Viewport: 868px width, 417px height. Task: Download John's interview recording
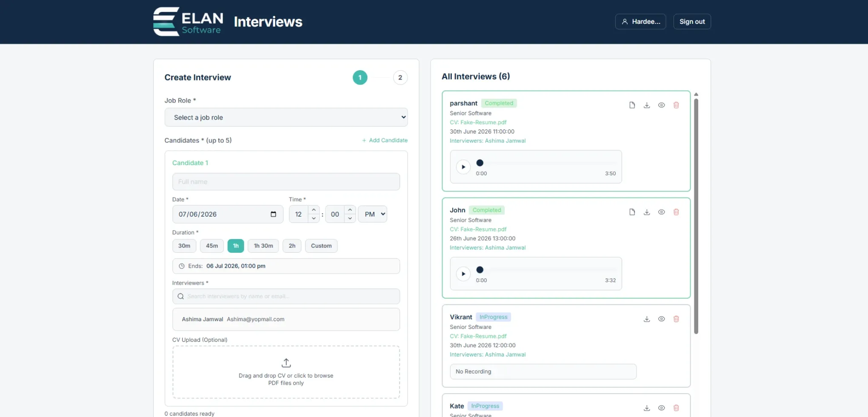click(647, 212)
